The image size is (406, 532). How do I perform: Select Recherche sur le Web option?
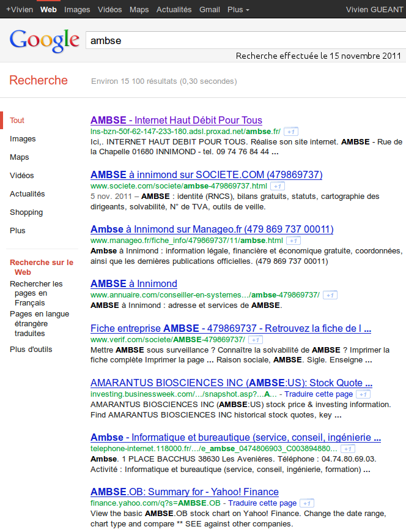pos(42,267)
